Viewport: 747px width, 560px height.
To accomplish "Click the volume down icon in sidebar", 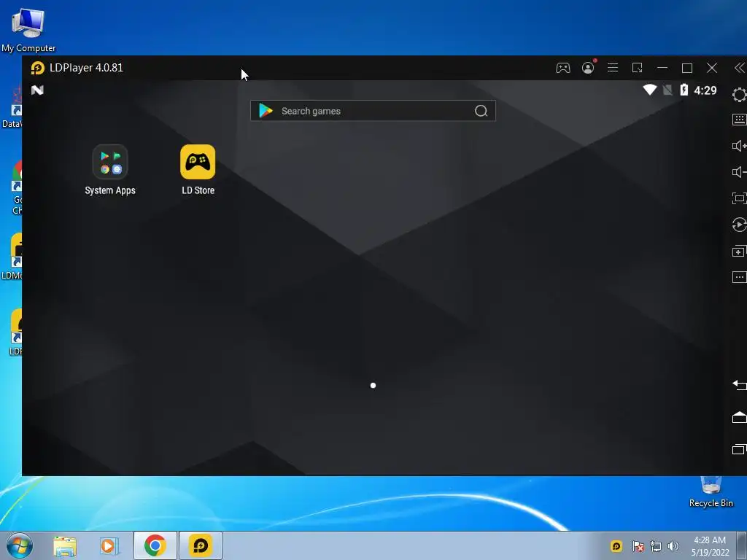I will pos(740,172).
